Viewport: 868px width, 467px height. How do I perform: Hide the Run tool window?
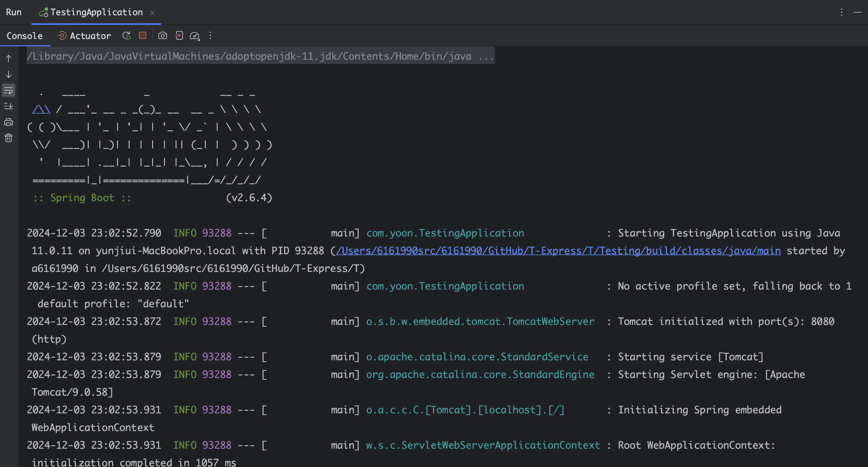click(857, 12)
